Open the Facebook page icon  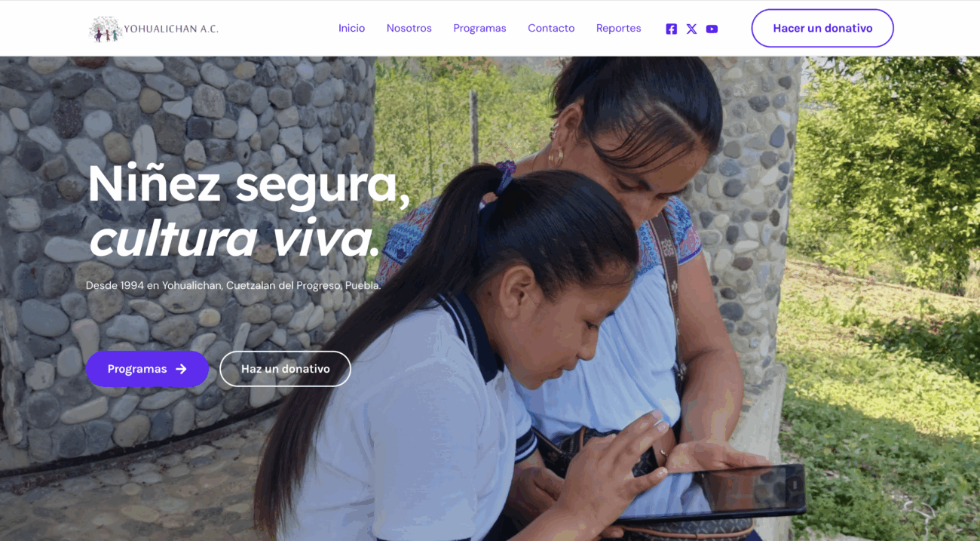point(671,29)
